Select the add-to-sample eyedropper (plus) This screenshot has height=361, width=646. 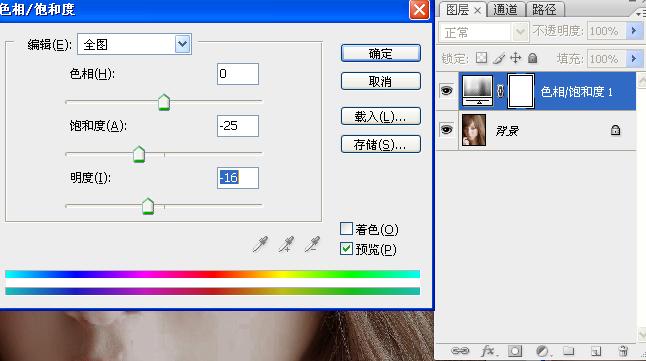pos(286,244)
